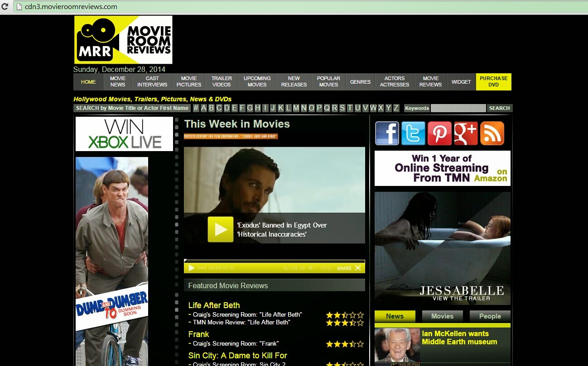Screen dimensions: 588x366
Task: Click the video progress seek bar
Action: tap(274, 261)
